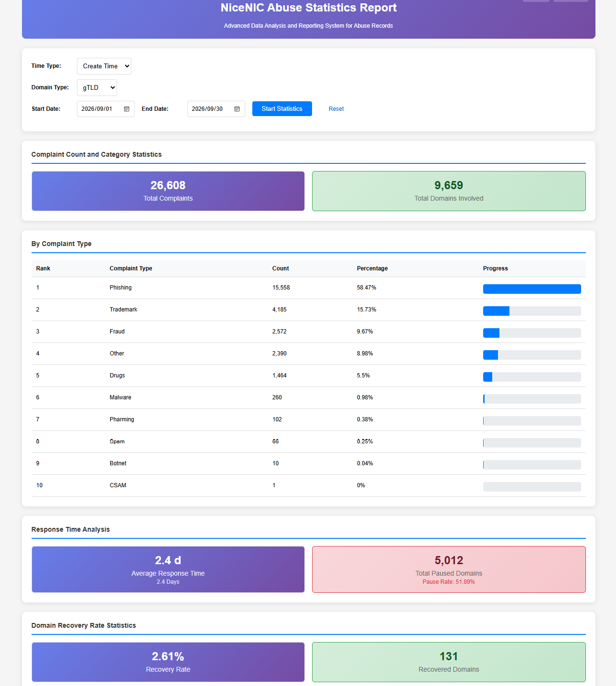This screenshot has height=686, width=616.
Task: Open the calendar picker in End Date field
Action: [237, 109]
